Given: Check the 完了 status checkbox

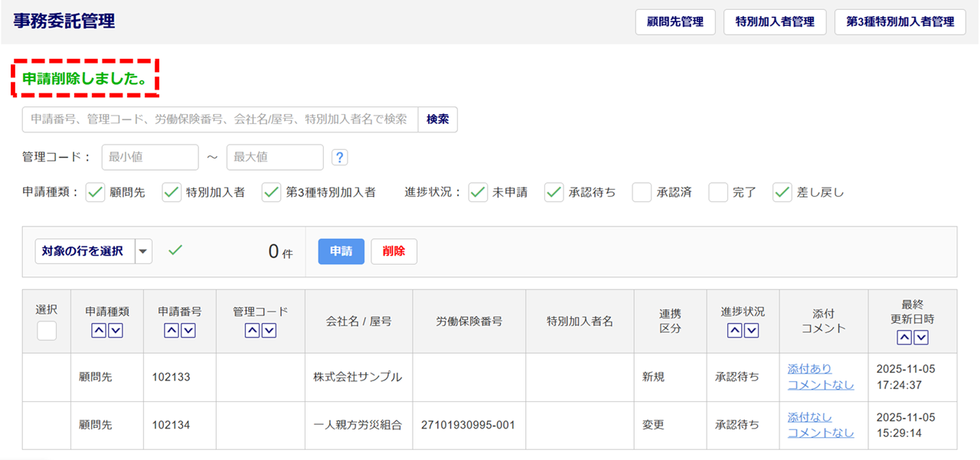Looking at the screenshot, I should pos(718,192).
